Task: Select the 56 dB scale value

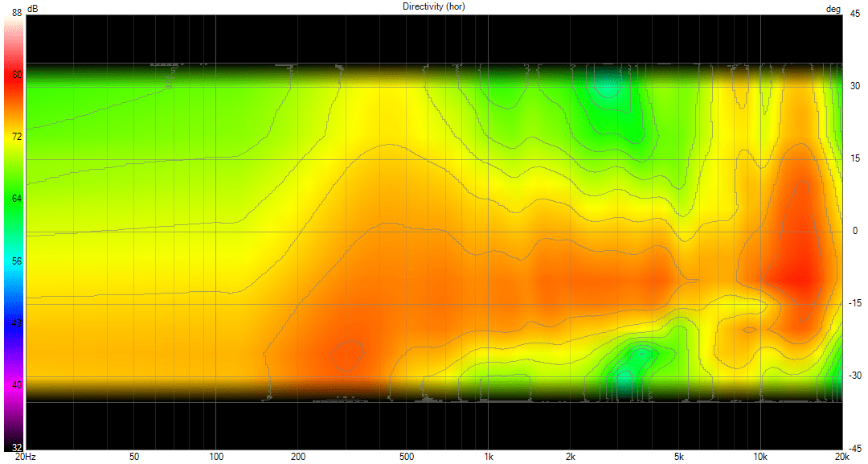Action: pyautogui.click(x=17, y=261)
